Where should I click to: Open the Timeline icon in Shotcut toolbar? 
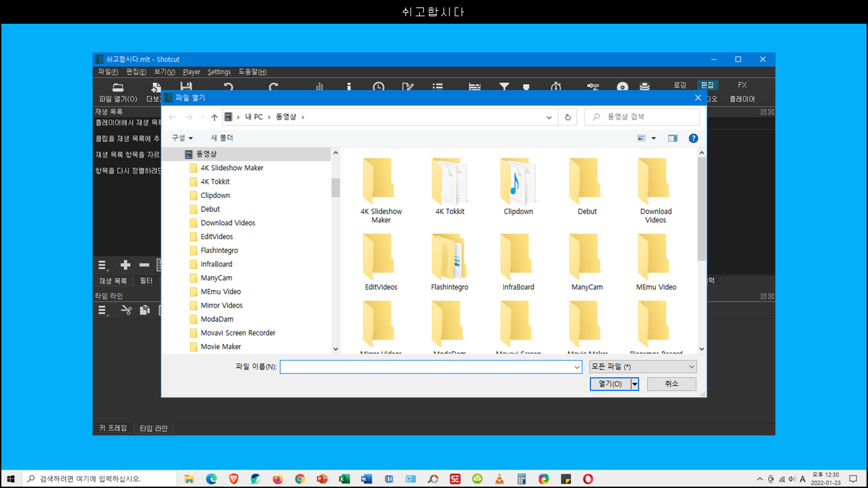pyautogui.click(x=475, y=87)
